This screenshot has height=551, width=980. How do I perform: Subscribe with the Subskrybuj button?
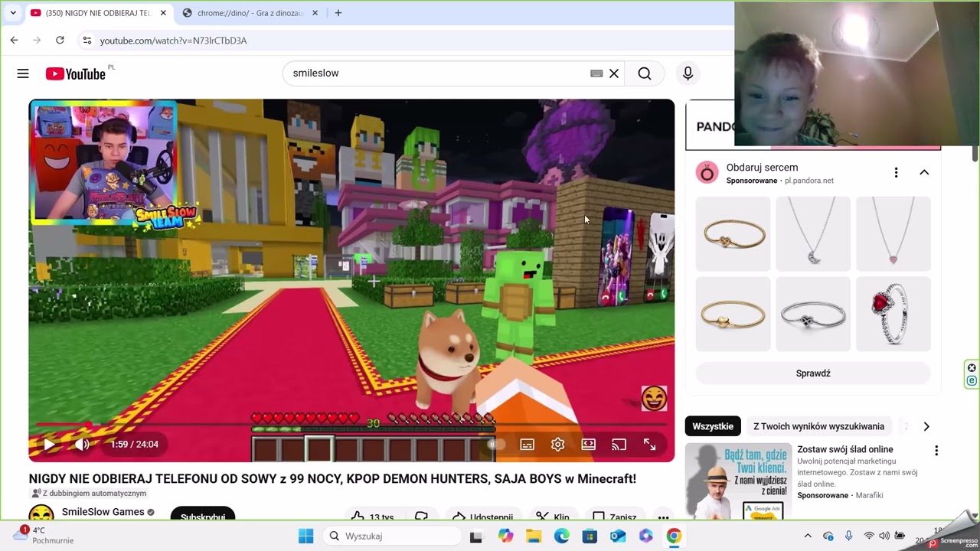point(203,515)
